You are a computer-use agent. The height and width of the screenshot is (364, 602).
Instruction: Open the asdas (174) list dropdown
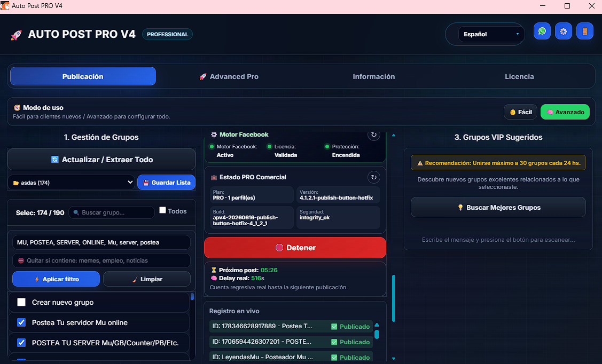point(71,183)
